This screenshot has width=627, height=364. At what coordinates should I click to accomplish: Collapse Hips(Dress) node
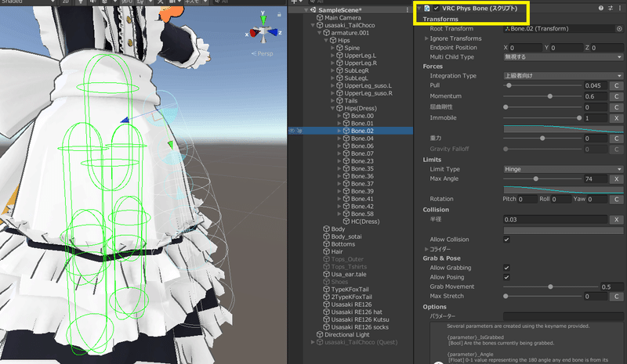click(x=332, y=108)
